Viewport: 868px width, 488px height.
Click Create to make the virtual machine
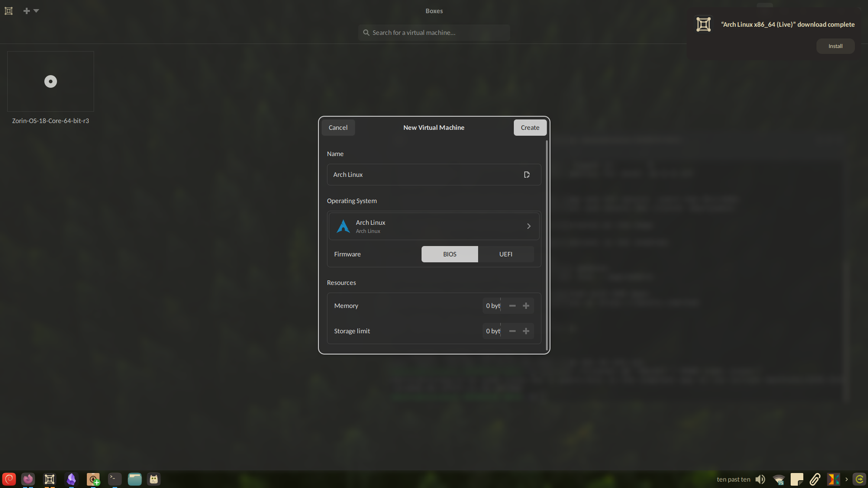(530, 127)
